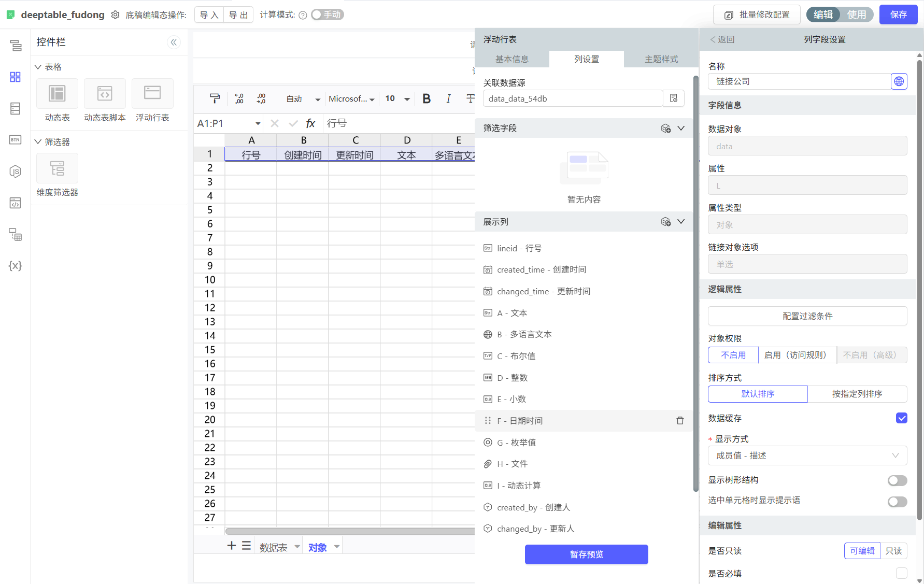Enable the 显示树形结构 switch
The width and height of the screenshot is (924, 584).
pyautogui.click(x=897, y=481)
